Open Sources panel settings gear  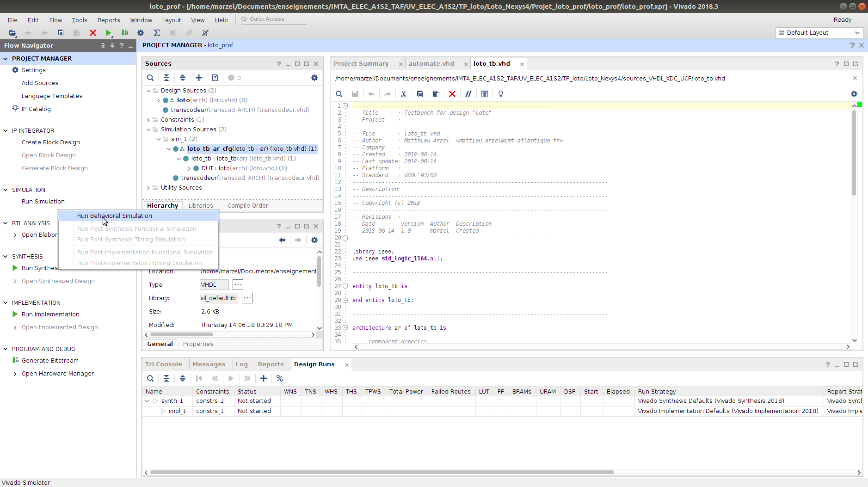(x=314, y=78)
